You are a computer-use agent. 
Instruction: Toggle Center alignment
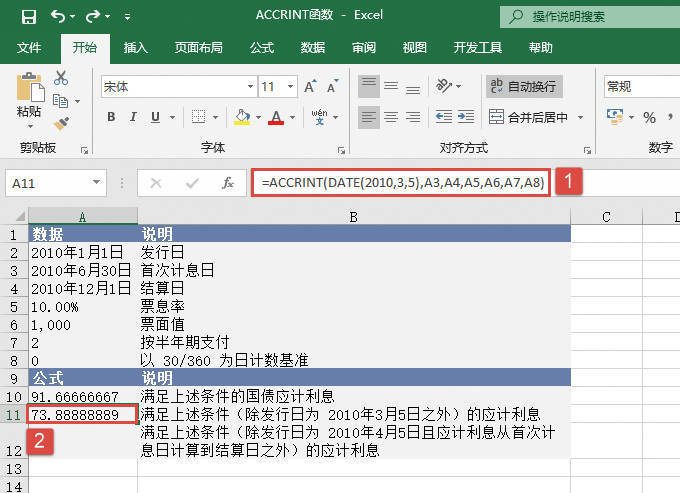pyautogui.click(x=391, y=117)
